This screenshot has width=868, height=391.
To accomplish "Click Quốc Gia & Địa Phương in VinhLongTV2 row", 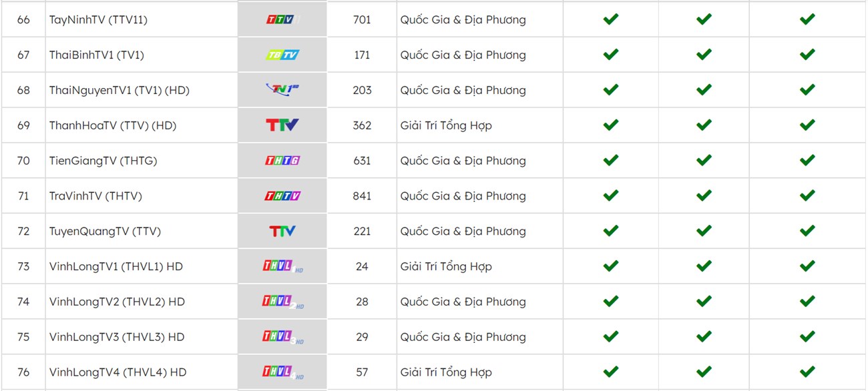I will 463,302.
